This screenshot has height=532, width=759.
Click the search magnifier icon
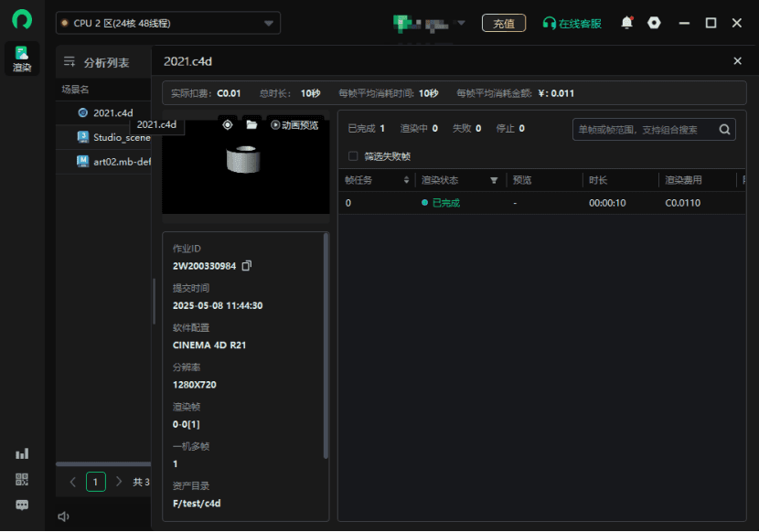point(724,129)
